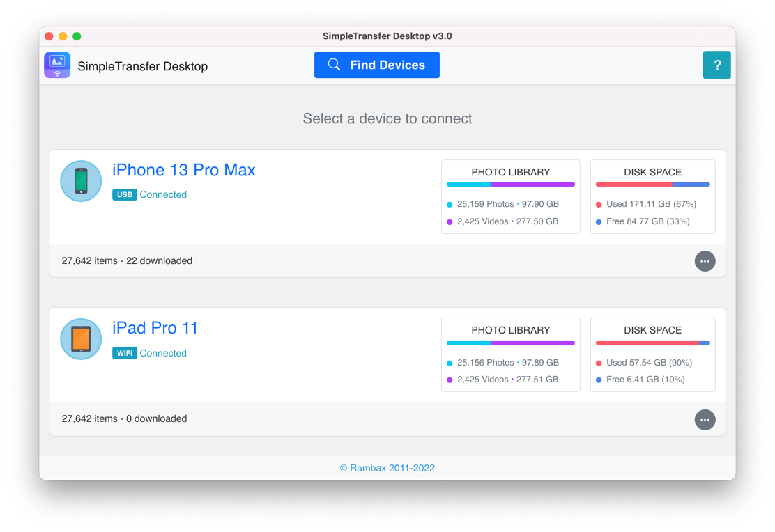Click the magnifier icon in Find Devices
Image resolution: width=775 pixels, height=532 pixels.
(334, 65)
